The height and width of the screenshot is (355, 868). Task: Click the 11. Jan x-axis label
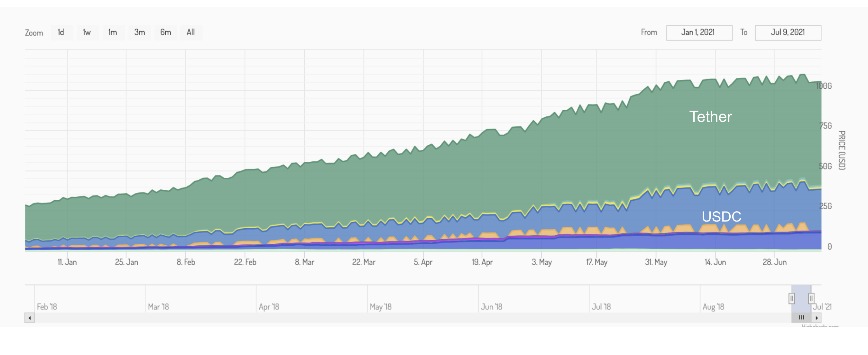click(67, 262)
